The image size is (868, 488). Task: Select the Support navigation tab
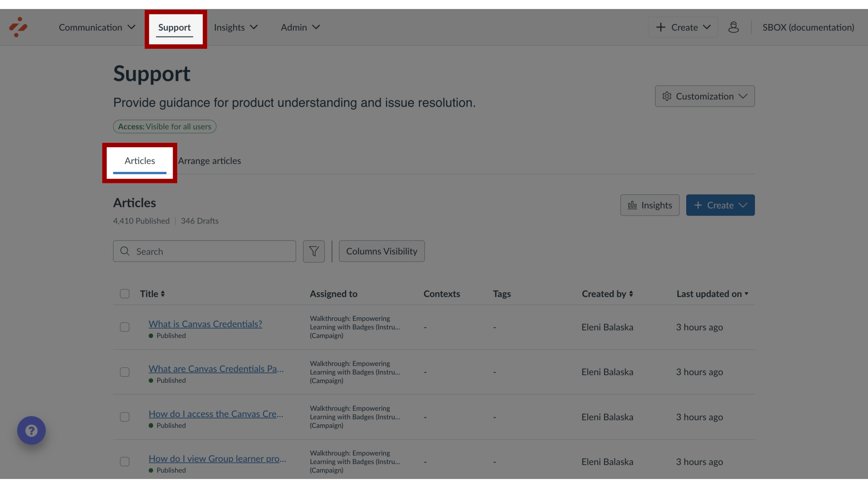(x=175, y=28)
